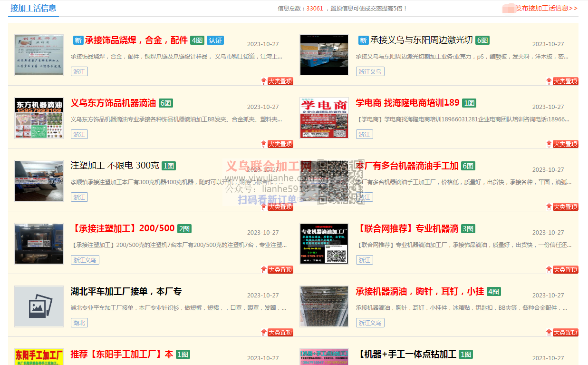Click 湖北 tag under 湖北平车加工厂 listing
The height and width of the screenshot is (365, 588).
pos(79,323)
